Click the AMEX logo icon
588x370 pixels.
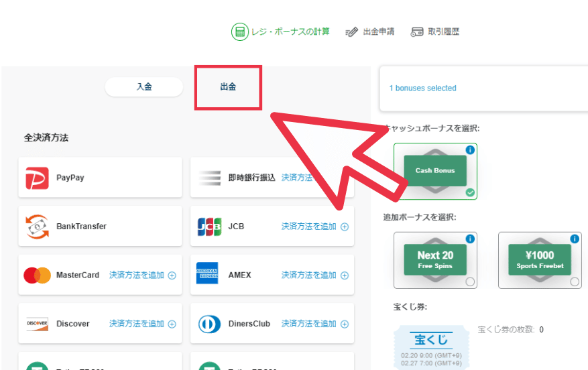click(207, 273)
